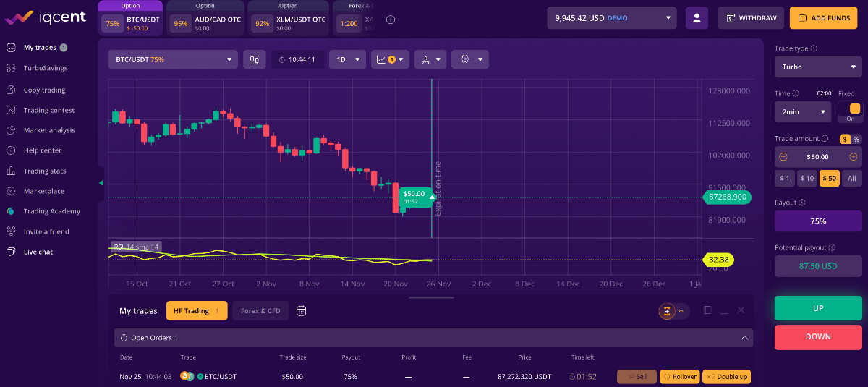The width and height of the screenshot is (868, 387).
Task: Click the 10:44:11 clock display
Action: pos(297,59)
